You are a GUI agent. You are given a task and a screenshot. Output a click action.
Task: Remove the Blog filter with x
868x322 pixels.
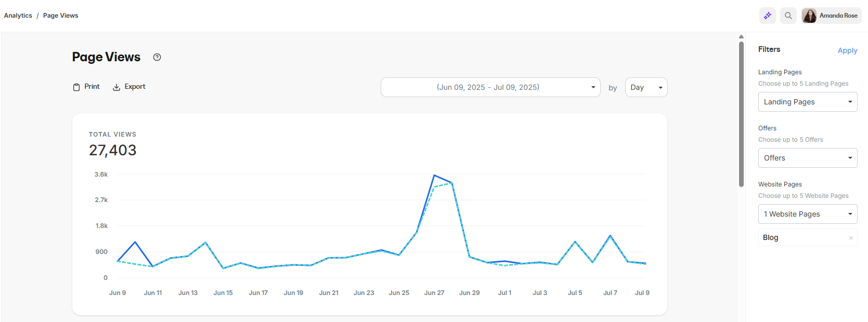(x=851, y=238)
